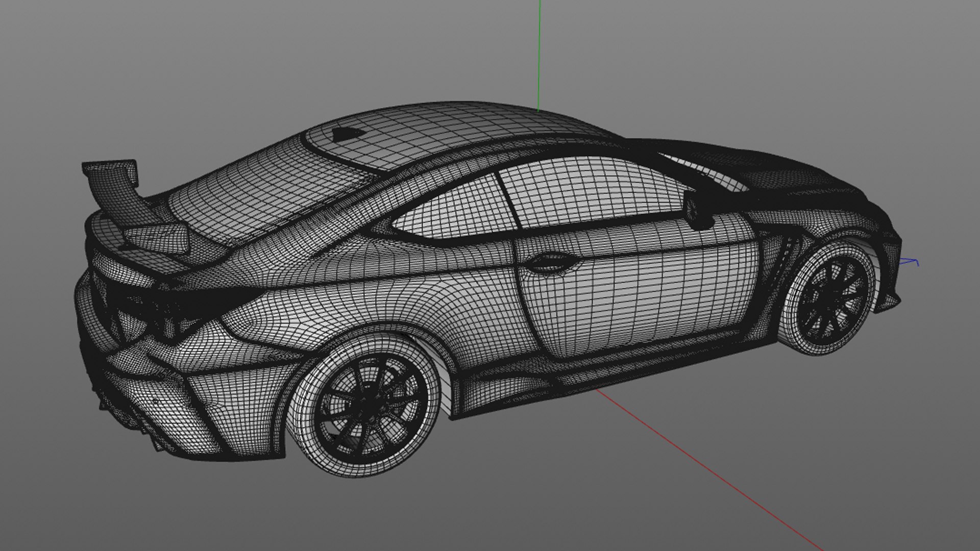Viewport: 980px width, 551px height.
Task: Pick the shark fin antenna on roof
Action: point(348,133)
